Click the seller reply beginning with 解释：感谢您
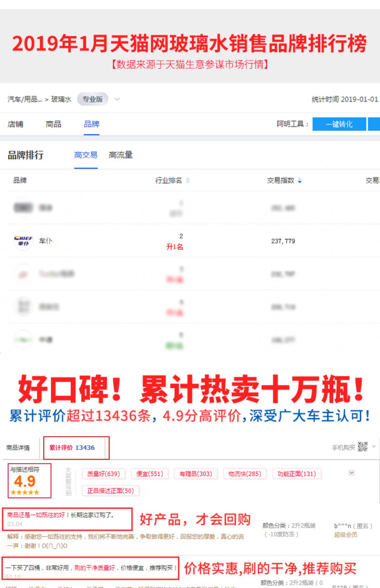The width and height of the screenshot is (380, 588). (125, 541)
